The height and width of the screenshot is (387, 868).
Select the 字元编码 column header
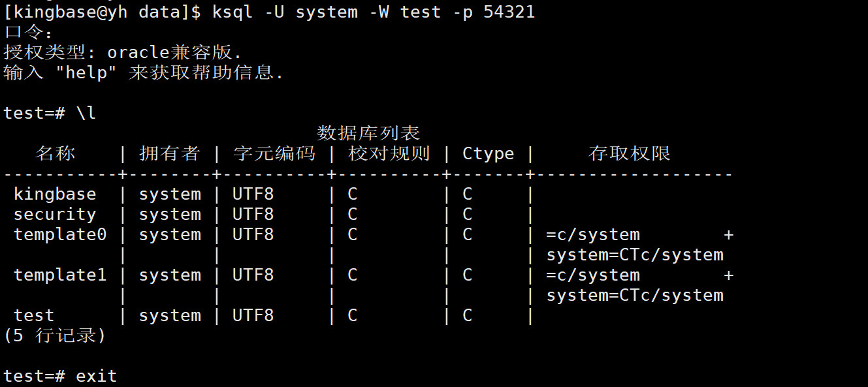pyautogui.click(x=274, y=153)
